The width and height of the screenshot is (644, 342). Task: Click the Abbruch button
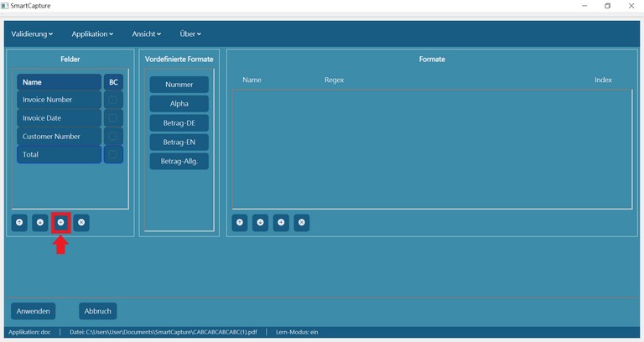(98, 311)
